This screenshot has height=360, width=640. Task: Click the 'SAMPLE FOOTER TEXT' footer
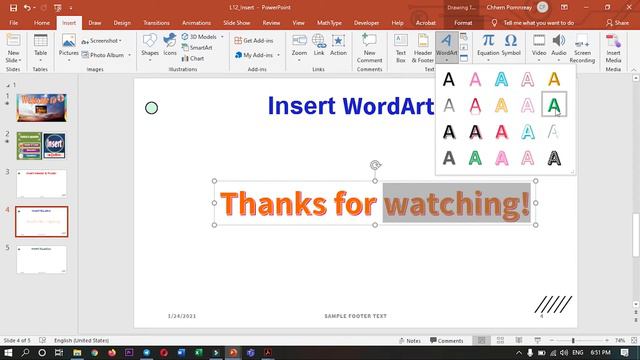(356, 316)
